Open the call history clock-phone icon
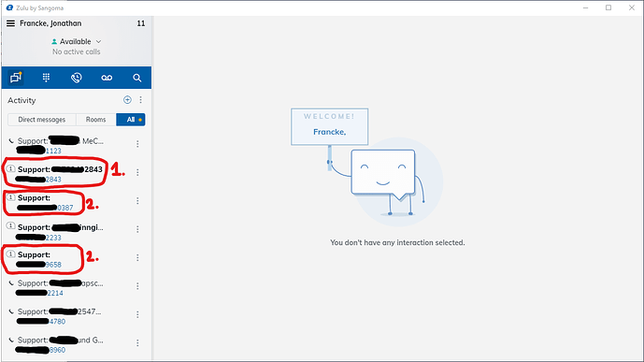 [77, 78]
